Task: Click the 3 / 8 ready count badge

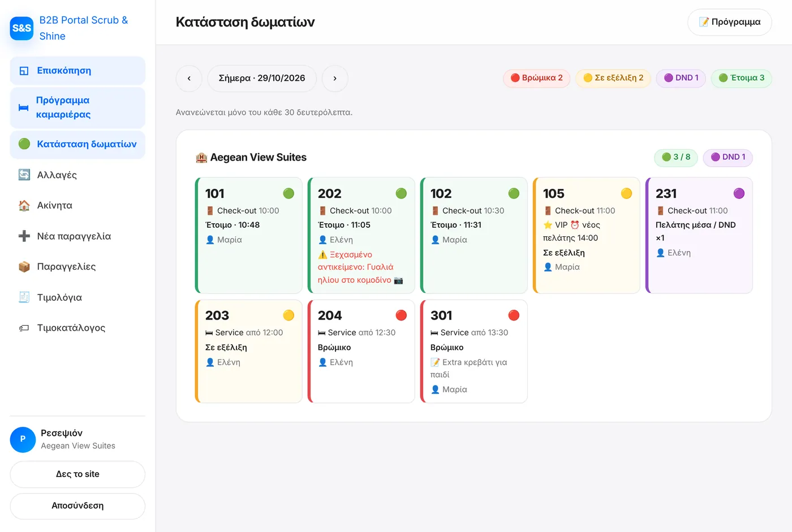Action: point(676,157)
